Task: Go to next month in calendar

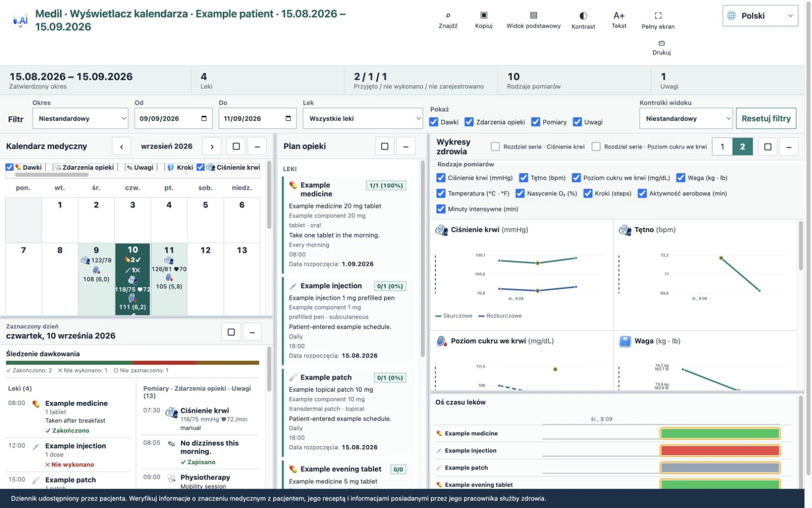Action: click(x=212, y=146)
